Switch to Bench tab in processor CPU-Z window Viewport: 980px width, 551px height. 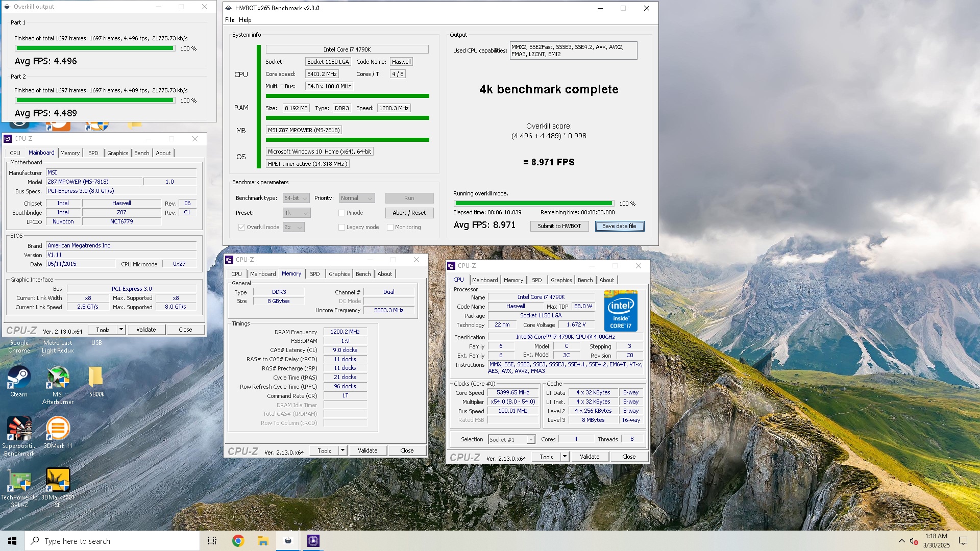click(x=585, y=280)
